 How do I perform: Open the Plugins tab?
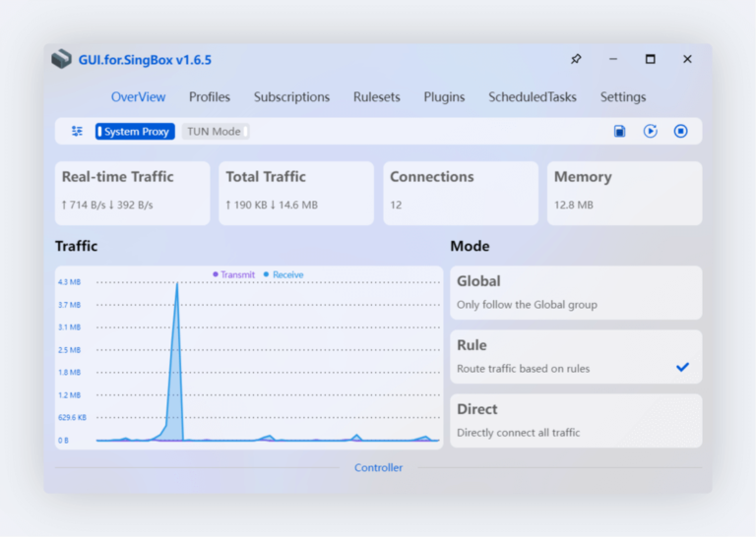pyautogui.click(x=444, y=96)
